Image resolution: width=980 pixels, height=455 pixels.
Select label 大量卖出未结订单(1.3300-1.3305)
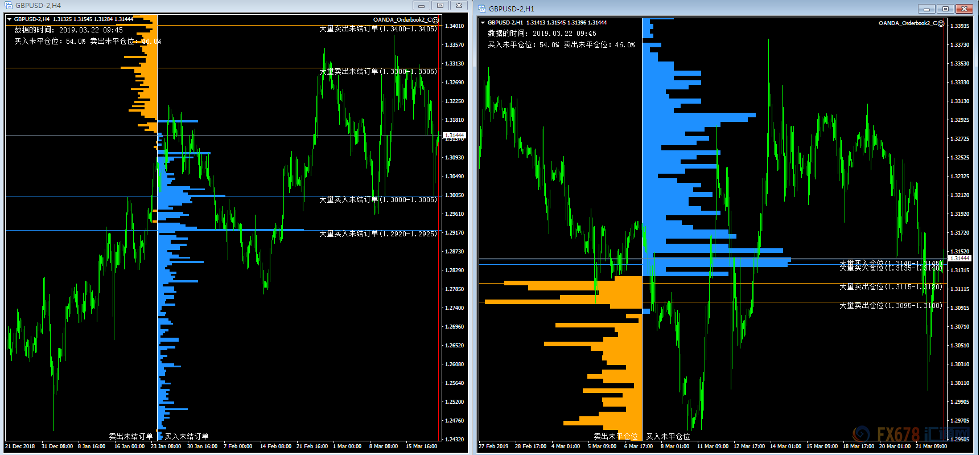(378, 71)
